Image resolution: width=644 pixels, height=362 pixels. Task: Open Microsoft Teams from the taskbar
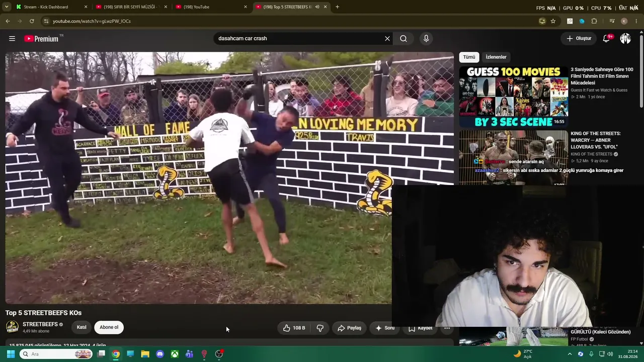(x=189, y=354)
